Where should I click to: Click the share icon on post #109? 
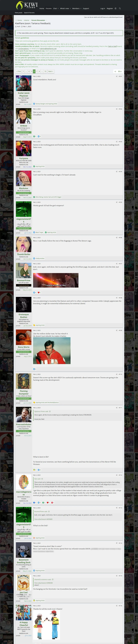(x=117, y=330)
